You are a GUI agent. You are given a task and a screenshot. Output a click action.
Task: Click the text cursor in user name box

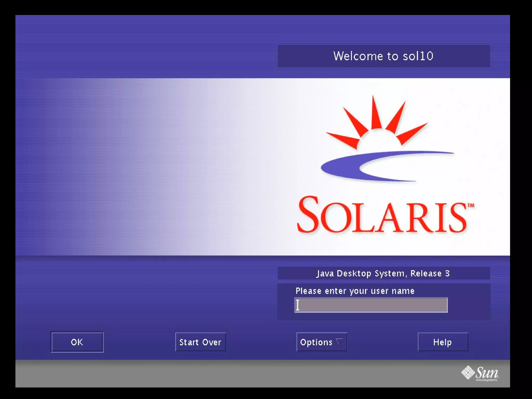pos(298,305)
